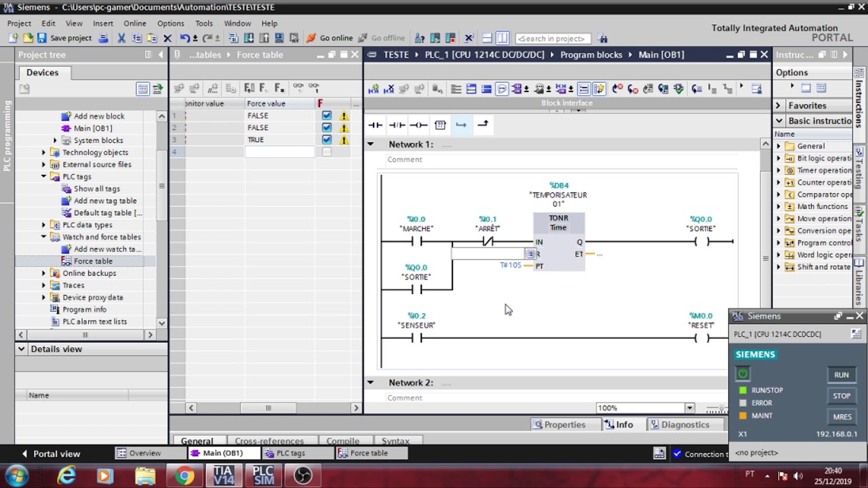The height and width of the screenshot is (488, 868).
Task: Click the open branch icon in favorites bar
Action: coord(461,125)
